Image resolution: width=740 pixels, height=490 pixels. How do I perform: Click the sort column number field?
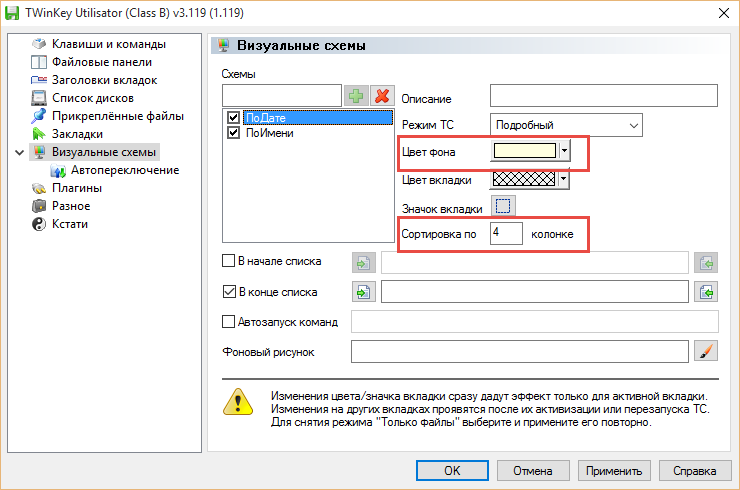506,233
